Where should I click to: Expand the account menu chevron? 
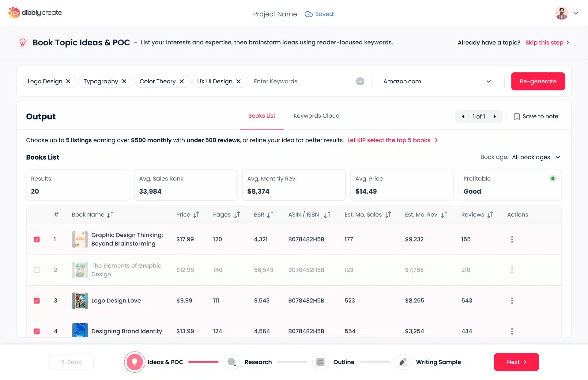click(576, 13)
